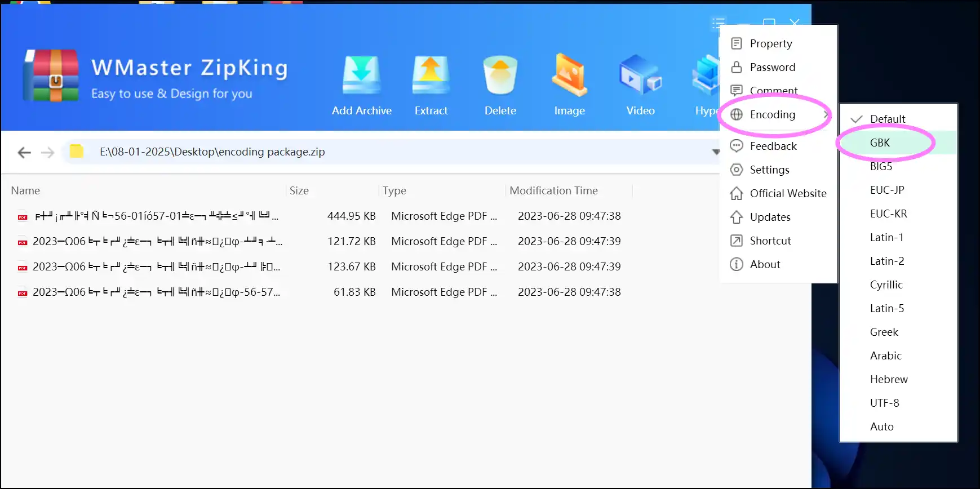
Task: Choose Arabic encoding
Action: click(898, 355)
